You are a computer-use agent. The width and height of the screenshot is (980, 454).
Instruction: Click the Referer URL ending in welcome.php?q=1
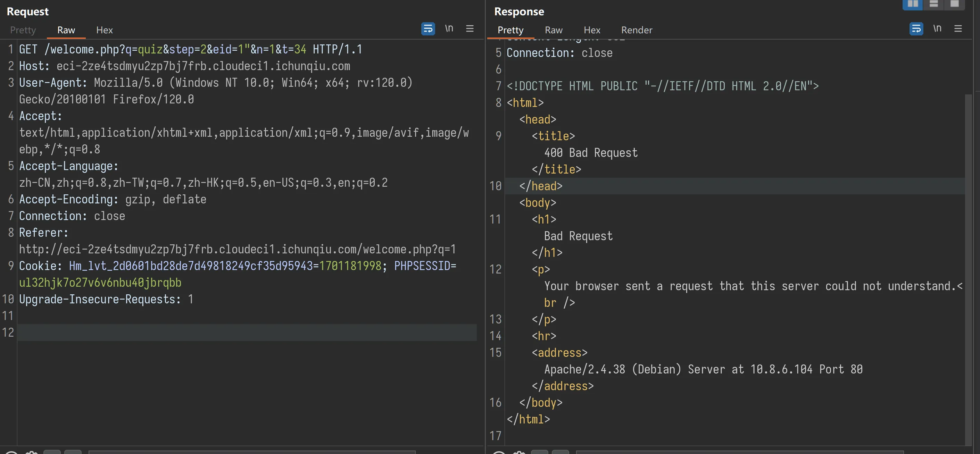238,250
